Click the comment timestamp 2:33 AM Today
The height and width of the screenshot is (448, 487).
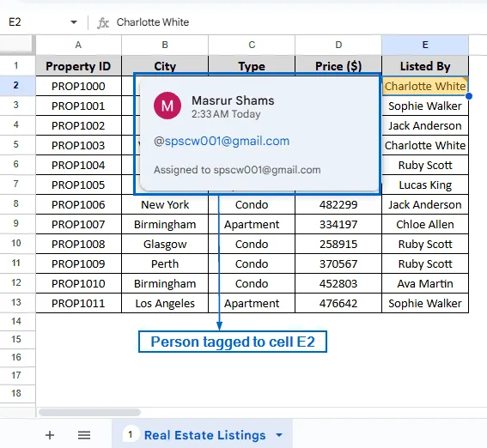(226, 114)
